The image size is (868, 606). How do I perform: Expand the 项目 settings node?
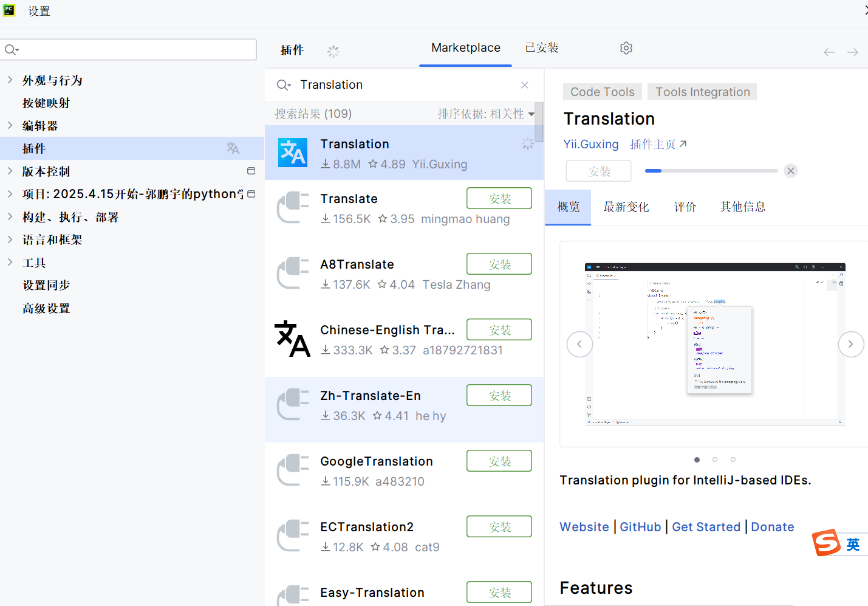pos(10,194)
